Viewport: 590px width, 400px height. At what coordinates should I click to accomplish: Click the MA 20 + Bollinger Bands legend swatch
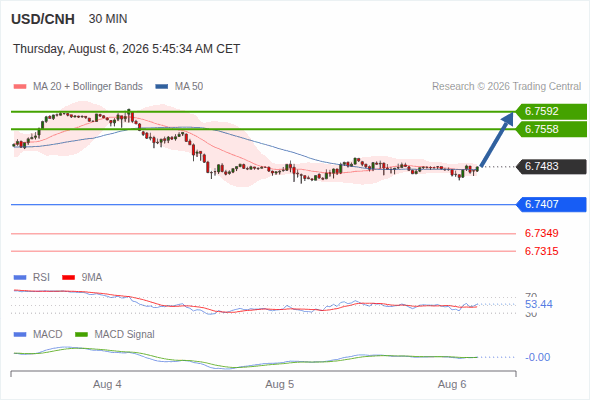[x=20, y=87]
